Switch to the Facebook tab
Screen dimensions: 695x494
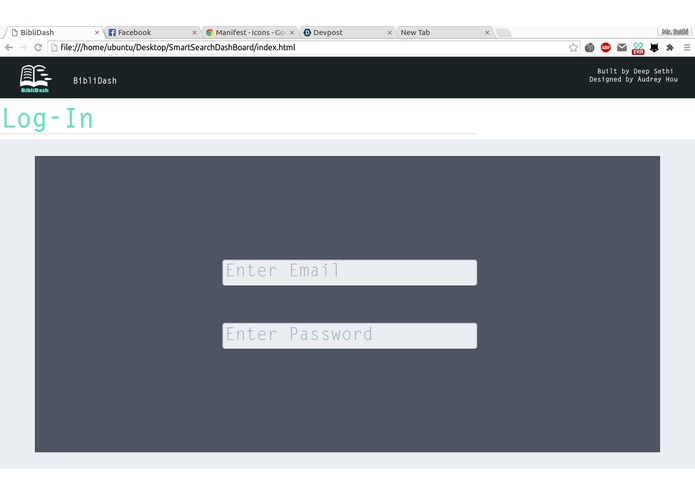click(x=152, y=32)
